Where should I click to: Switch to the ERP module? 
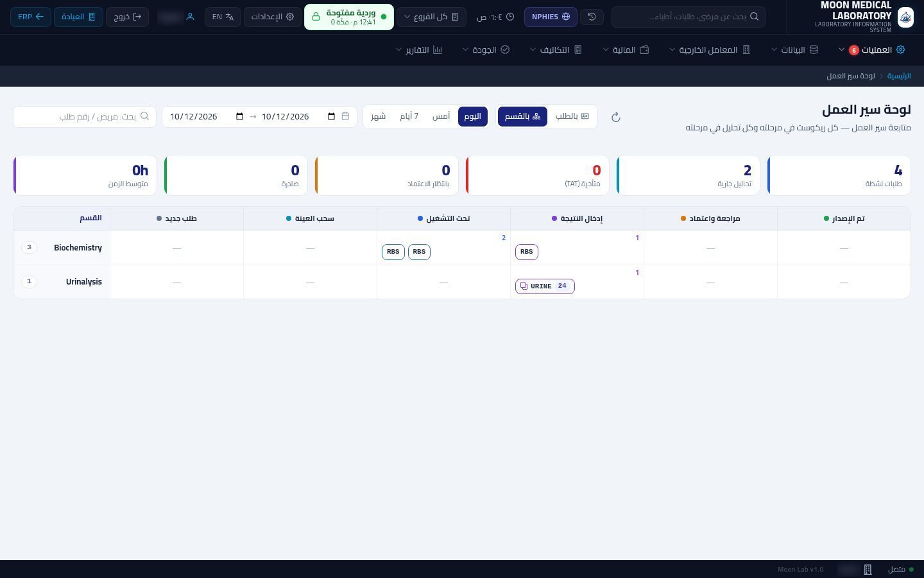click(31, 17)
